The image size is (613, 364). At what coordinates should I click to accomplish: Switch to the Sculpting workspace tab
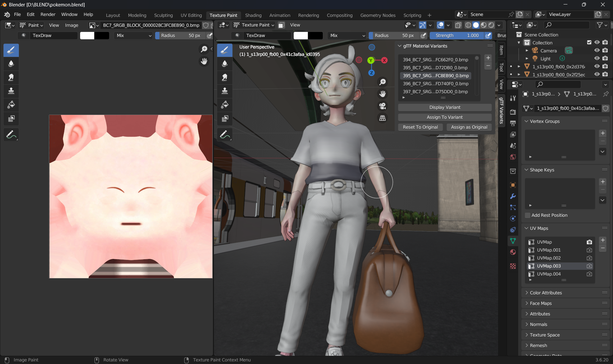[x=163, y=15]
